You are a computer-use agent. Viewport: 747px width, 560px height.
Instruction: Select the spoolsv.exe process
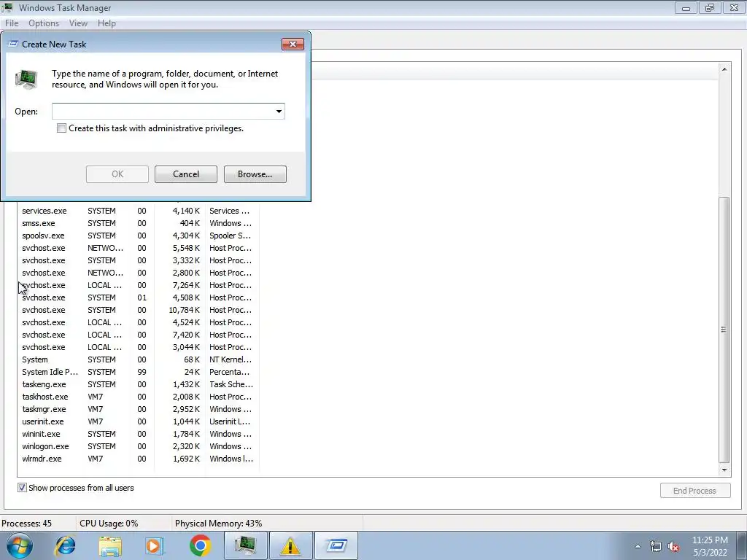tap(138, 236)
